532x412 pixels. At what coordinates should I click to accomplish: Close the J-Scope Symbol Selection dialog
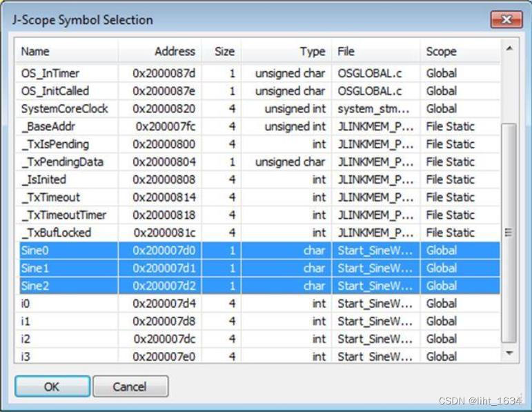coord(506,20)
